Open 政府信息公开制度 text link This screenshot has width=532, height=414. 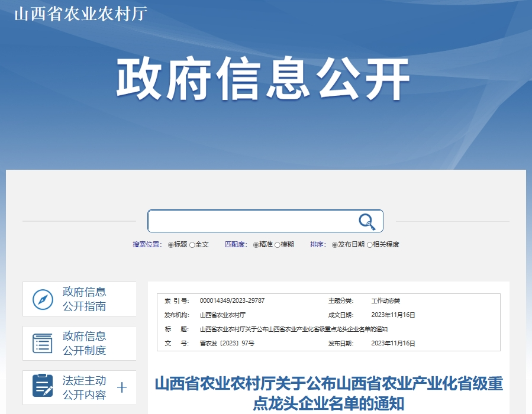84,344
